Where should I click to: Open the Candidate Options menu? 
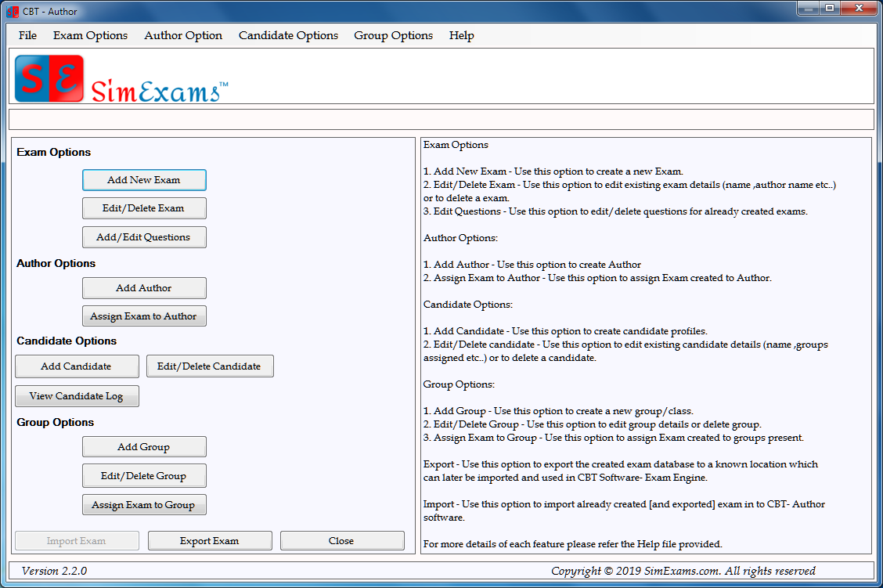click(x=288, y=35)
